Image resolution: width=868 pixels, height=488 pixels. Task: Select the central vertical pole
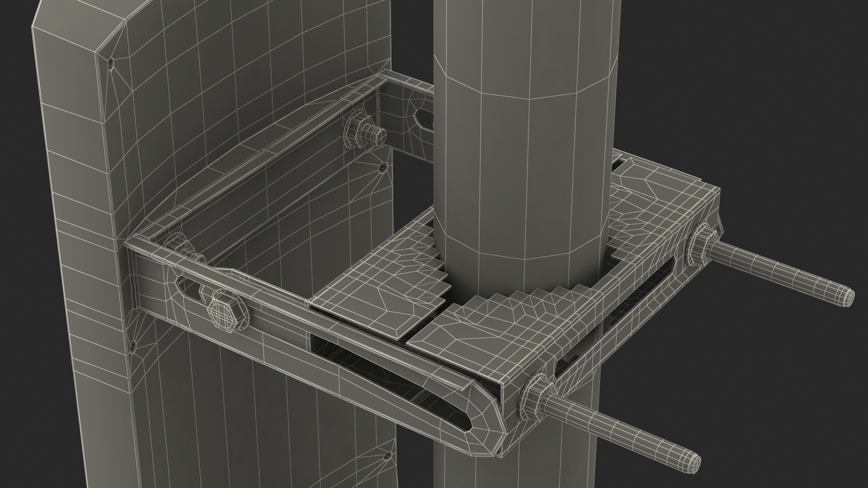pyautogui.click(x=524, y=181)
